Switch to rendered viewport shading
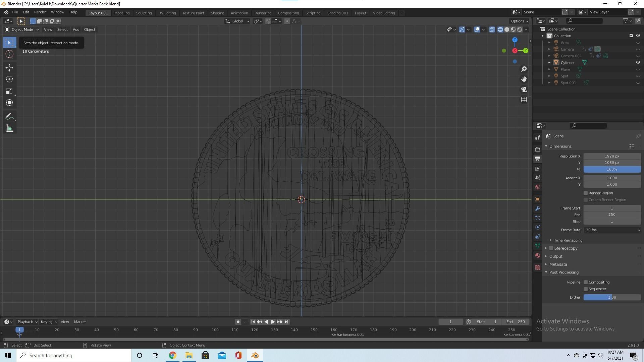The width and height of the screenshot is (644, 362). pyautogui.click(x=520, y=29)
